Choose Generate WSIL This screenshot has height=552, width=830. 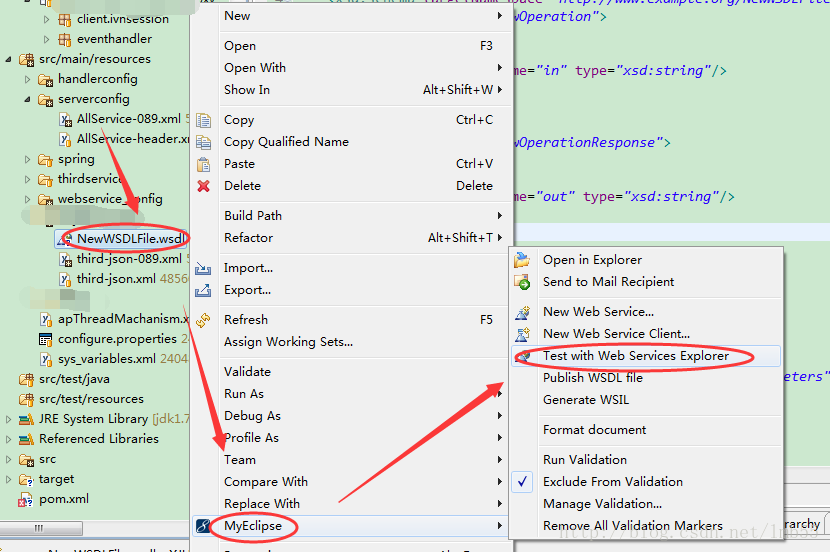(646, 400)
